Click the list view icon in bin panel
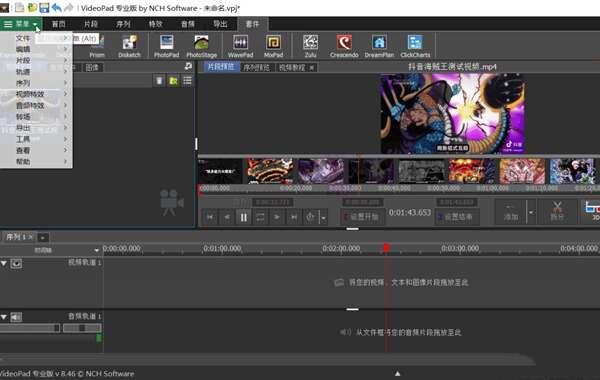 [187, 81]
